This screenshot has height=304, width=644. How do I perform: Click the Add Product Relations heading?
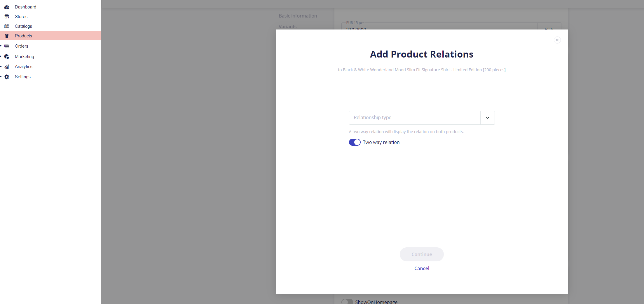click(422, 54)
